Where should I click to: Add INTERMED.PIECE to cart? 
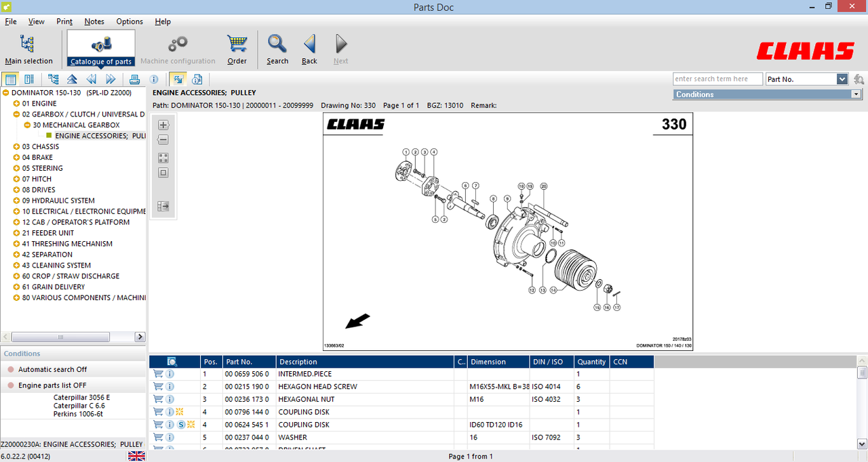158,374
